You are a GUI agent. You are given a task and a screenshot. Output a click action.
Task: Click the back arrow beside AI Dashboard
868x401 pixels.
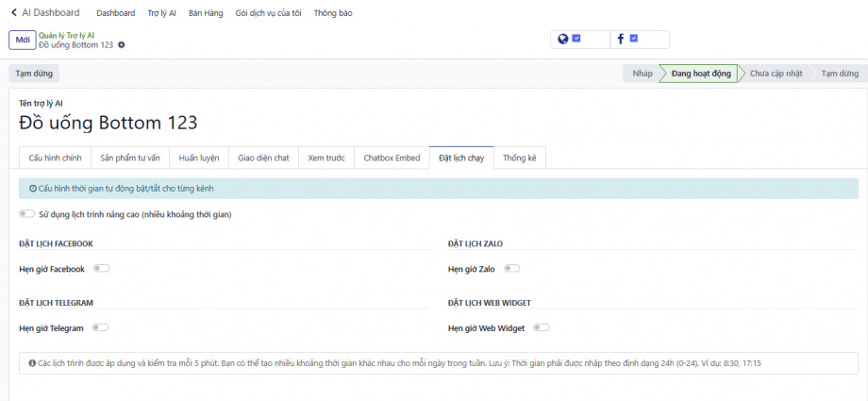coord(14,13)
